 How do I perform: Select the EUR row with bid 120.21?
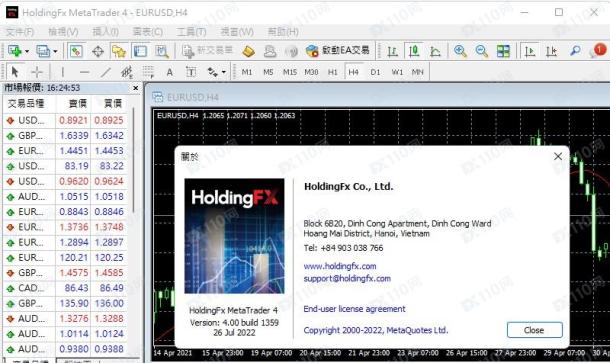pos(65,258)
